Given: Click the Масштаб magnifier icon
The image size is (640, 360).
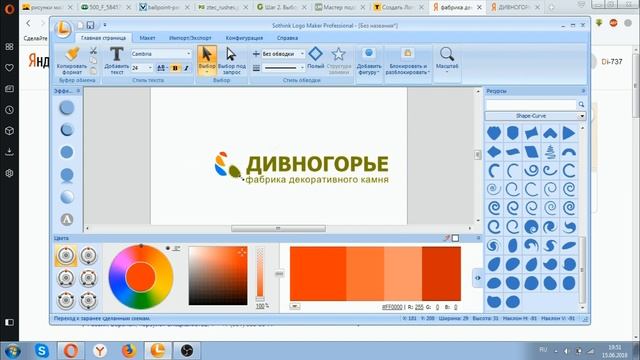Looking at the screenshot, I should pyautogui.click(x=447, y=54).
